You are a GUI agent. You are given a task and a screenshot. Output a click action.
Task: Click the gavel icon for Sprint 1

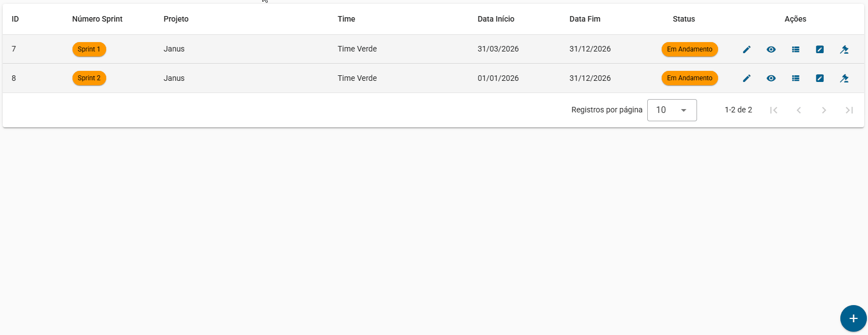click(844, 49)
